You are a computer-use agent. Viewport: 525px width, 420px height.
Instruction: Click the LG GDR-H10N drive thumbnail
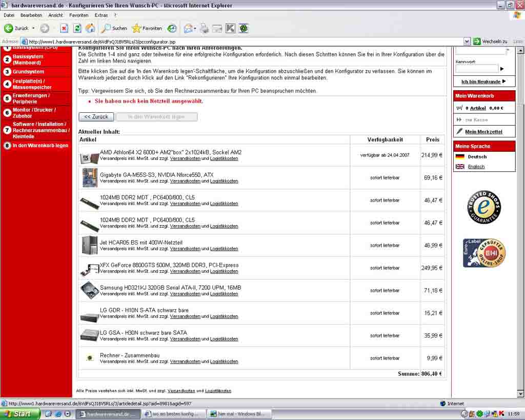tap(89, 317)
